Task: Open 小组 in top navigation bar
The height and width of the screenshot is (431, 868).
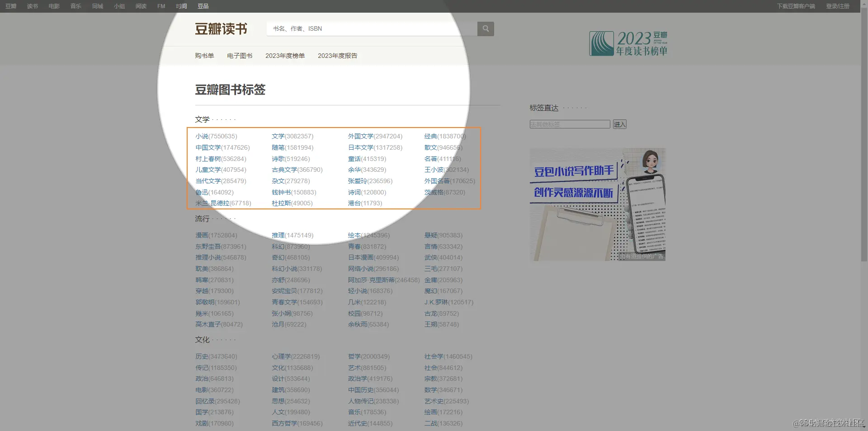Action: tap(119, 6)
